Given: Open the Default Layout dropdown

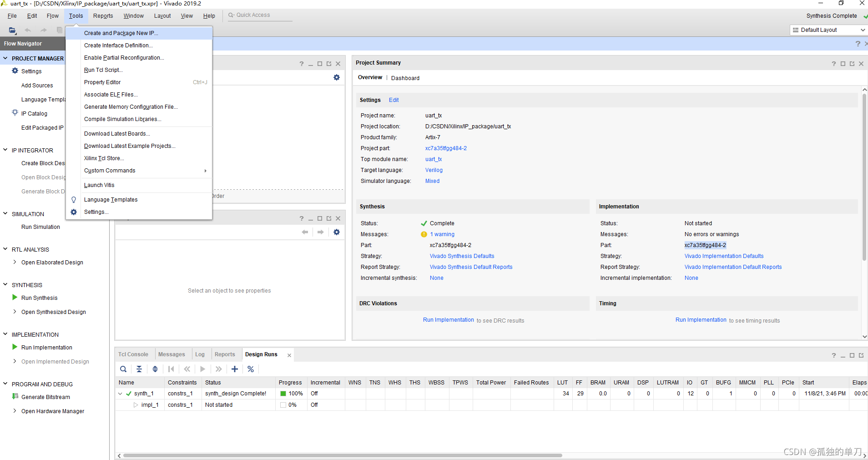Looking at the screenshot, I should tap(829, 30).
